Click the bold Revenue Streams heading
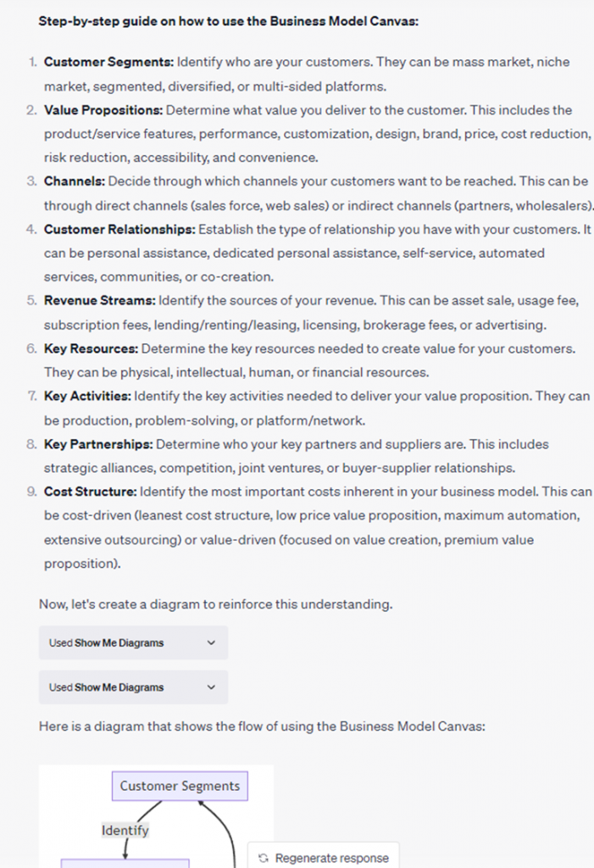Screen dimensions: 594x868 [x=99, y=301]
